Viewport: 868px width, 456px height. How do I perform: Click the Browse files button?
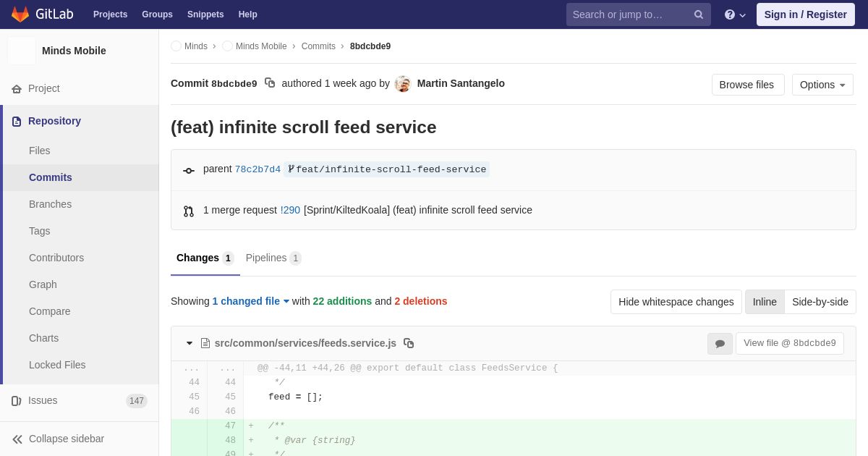[746, 85]
